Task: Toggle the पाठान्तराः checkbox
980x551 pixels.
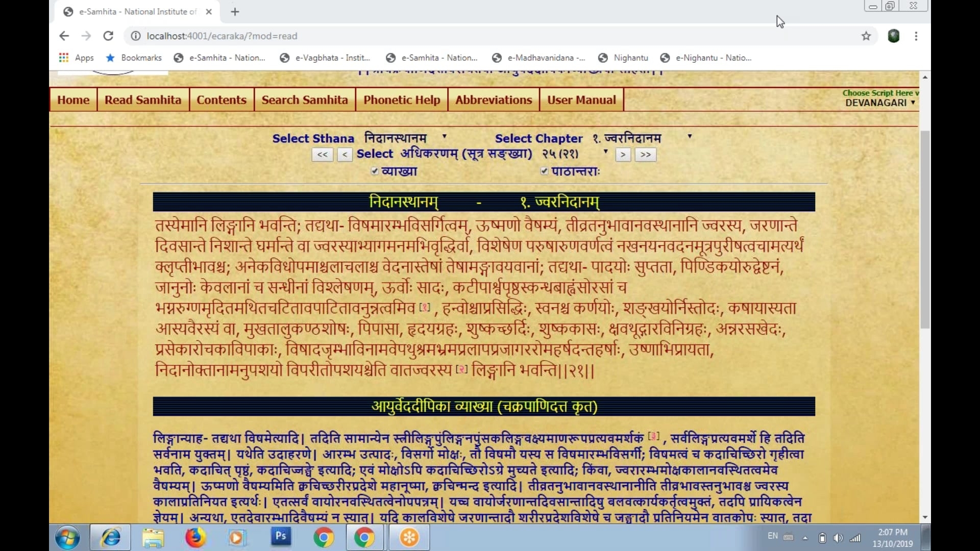Action: pos(544,171)
